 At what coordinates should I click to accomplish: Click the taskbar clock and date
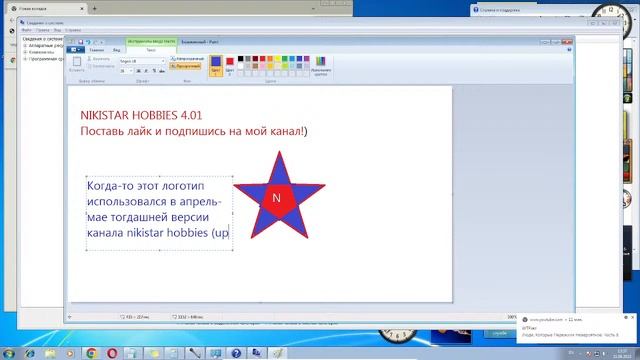point(622,353)
